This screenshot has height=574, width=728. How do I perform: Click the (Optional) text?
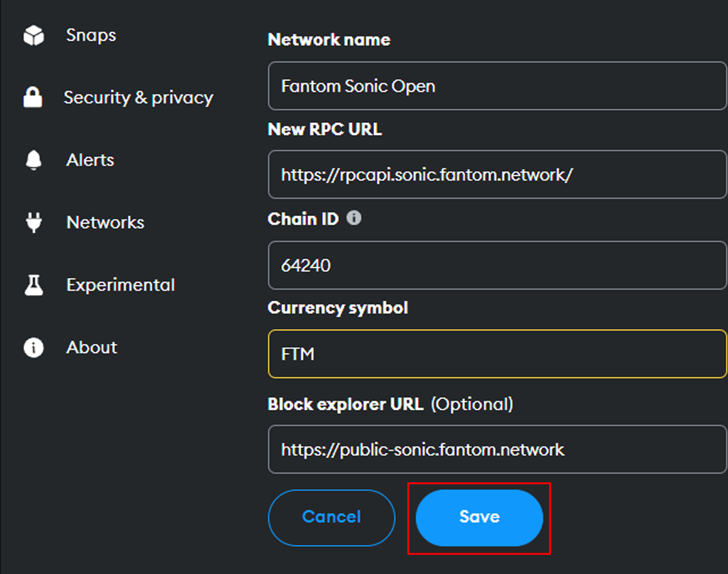point(472,404)
